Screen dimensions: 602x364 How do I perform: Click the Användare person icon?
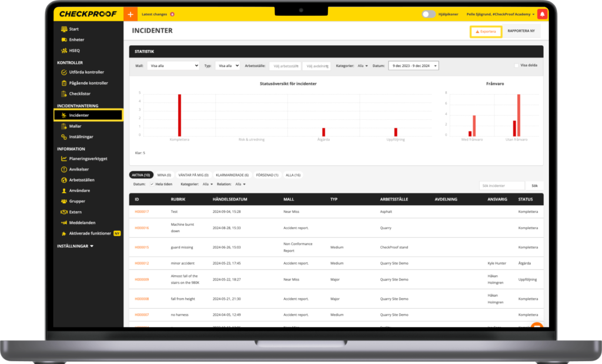coord(64,191)
